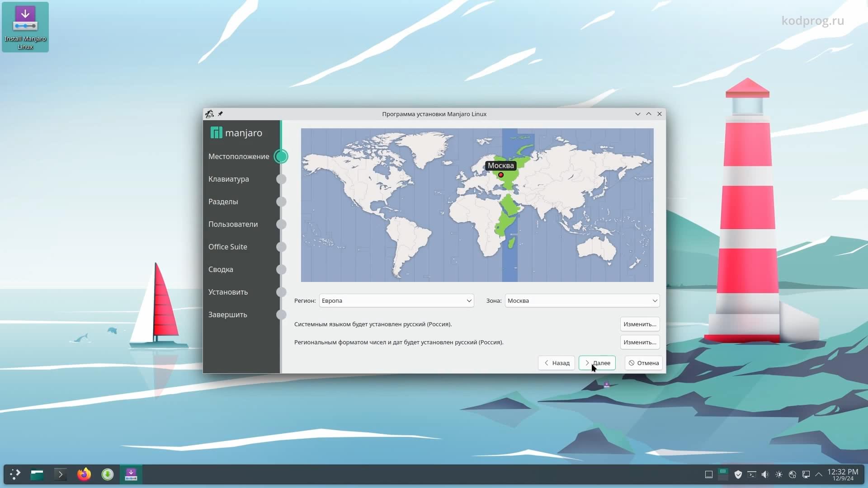The width and height of the screenshot is (868, 488).
Task: Launch Firefox from the taskbar
Action: point(84,474)
